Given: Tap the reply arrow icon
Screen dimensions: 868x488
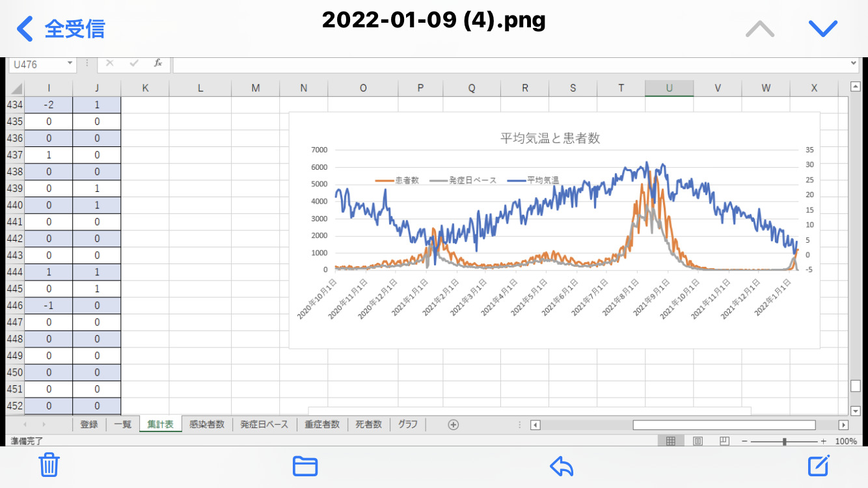Looking at the screenshot, I should (562, 465).
